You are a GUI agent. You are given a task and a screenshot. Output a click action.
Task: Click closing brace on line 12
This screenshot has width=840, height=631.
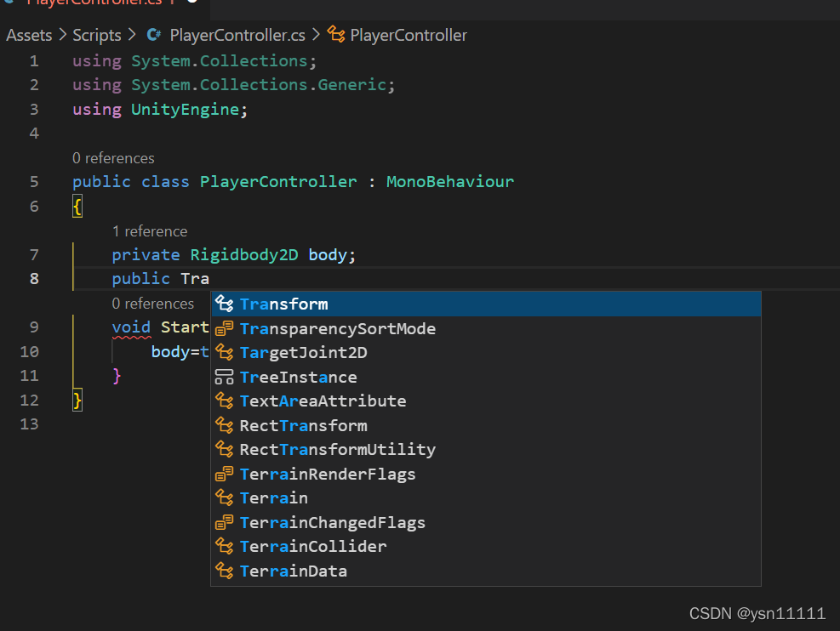click(x=77, y=400)
